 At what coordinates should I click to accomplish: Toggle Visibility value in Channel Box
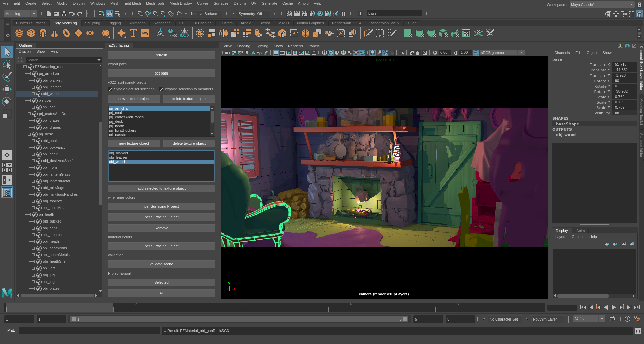(624, 113)
